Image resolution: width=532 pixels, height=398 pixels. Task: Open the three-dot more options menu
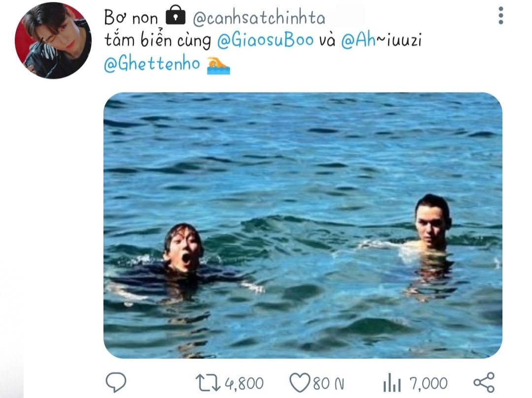pyautogui.click(x=500, y=16)
